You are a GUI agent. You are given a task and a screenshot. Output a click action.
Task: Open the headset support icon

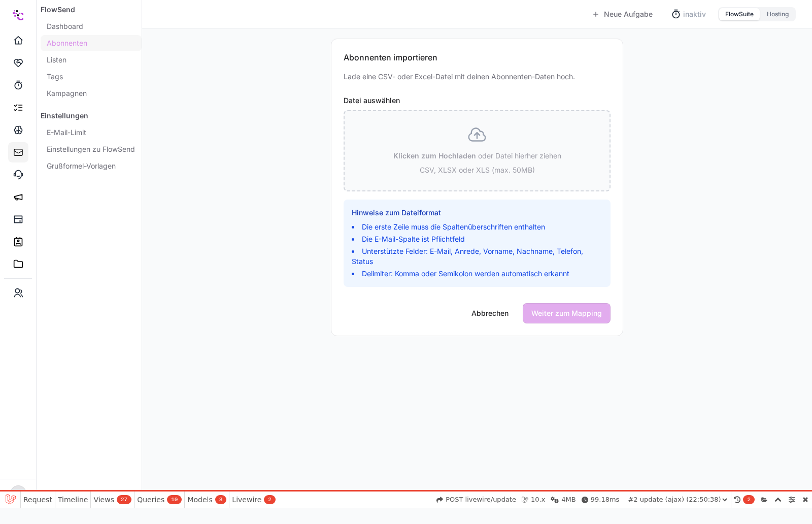coord(18,175)
